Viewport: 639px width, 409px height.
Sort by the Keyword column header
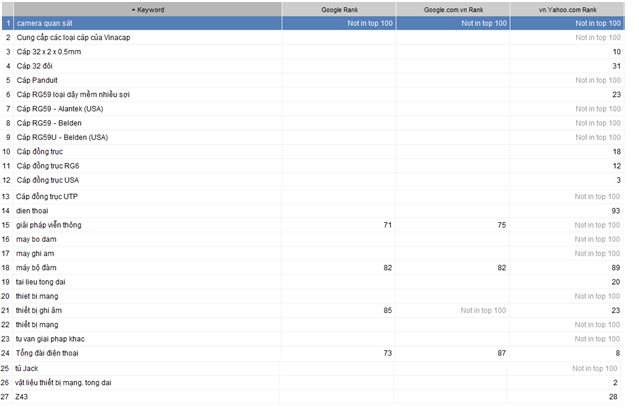[150, 9]
